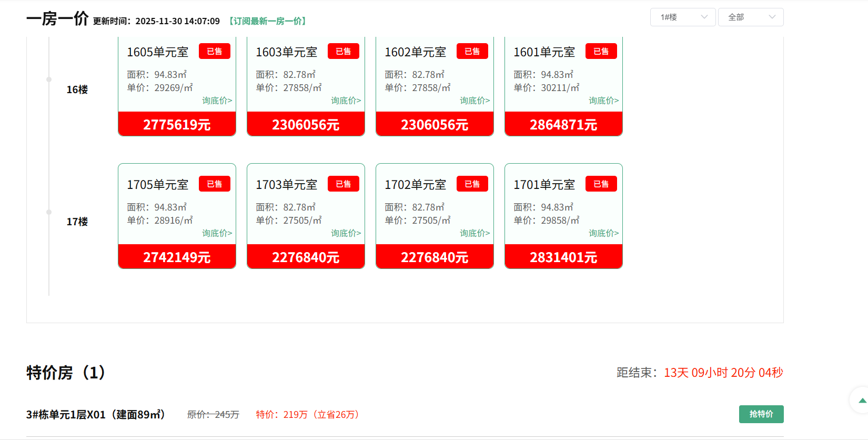Open the 1#楼 building dropdown
The width and height of the screenshot is (868, 440).
[x=682, y=17]
